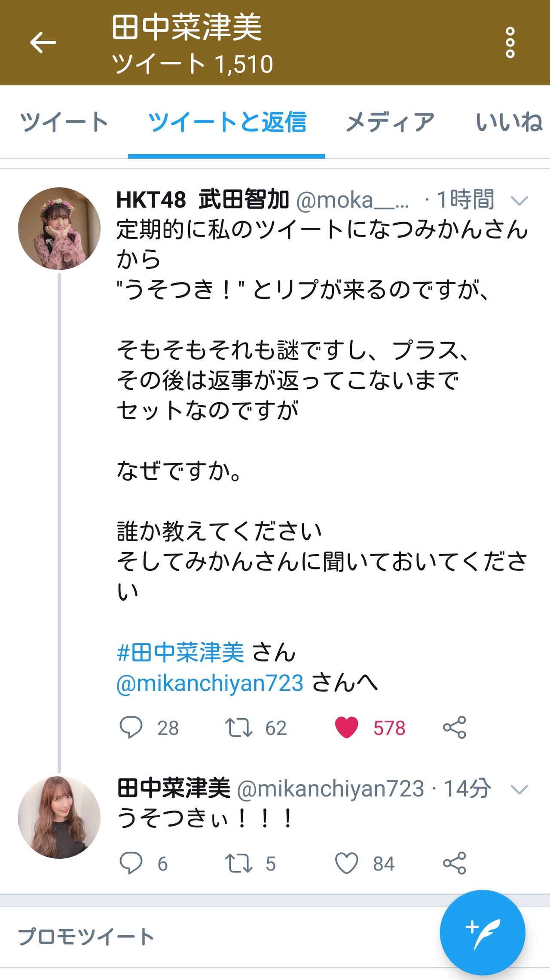550x980 pixels.
Task: Unlike the 武田智加 tweet with 578 likes
Action: pos(346,727)
